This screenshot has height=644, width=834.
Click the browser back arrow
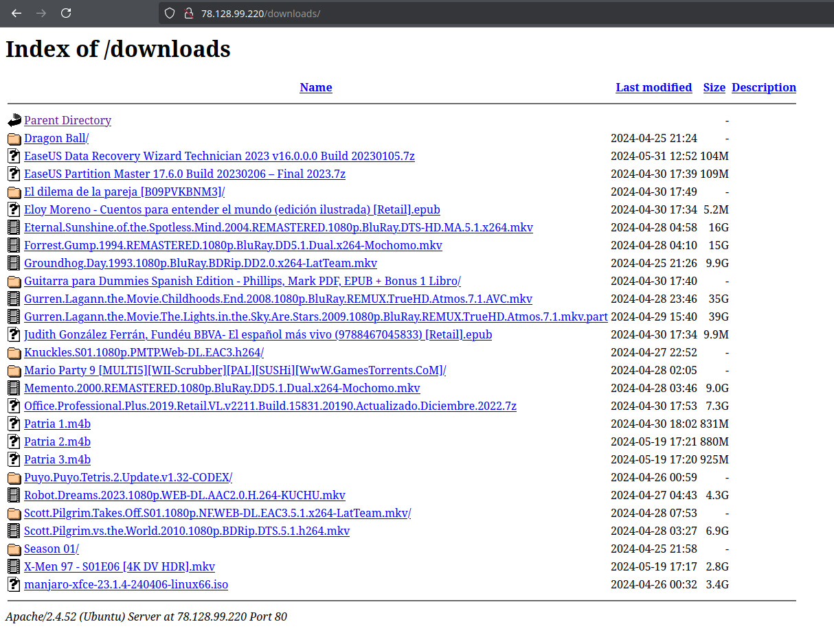coord(16,13)
